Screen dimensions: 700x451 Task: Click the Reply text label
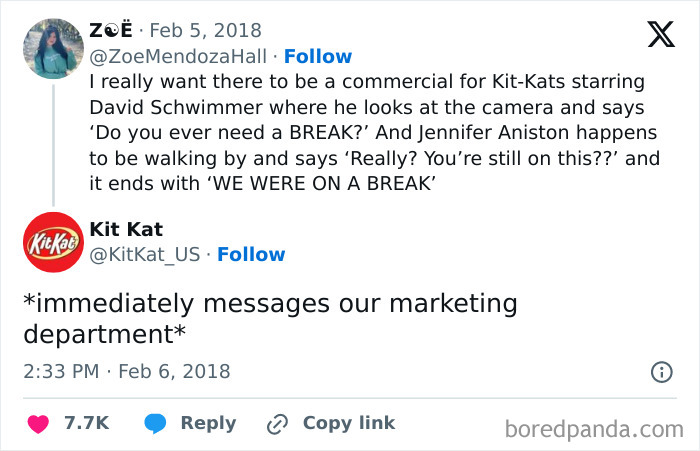coord(208,423)
